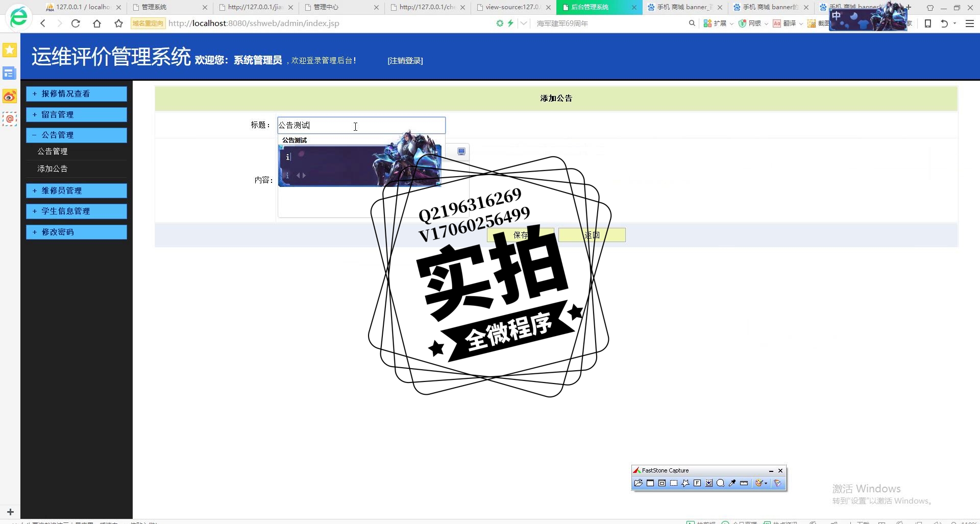The height and width of the screenshot is (524, 980).
Task: Click the undo closed tab icon
Action: tap(944, 23)
